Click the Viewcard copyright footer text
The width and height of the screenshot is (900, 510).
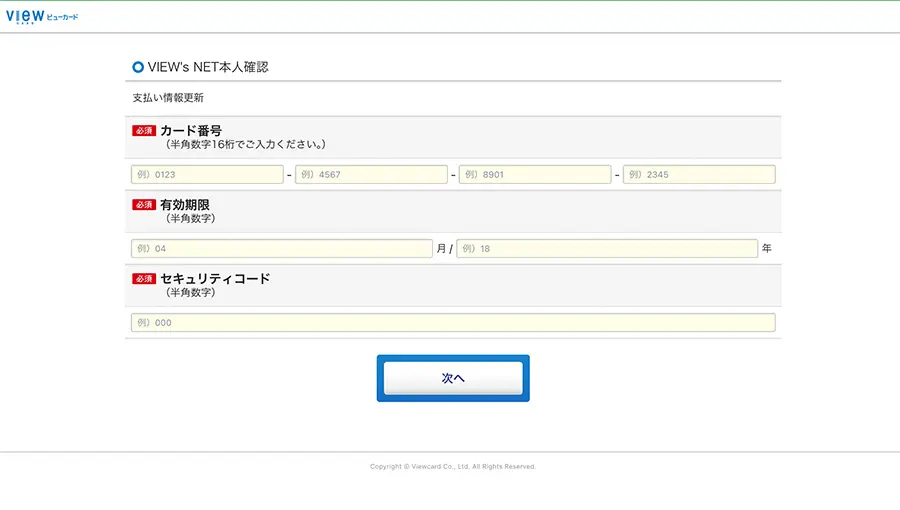click(453, 466)
